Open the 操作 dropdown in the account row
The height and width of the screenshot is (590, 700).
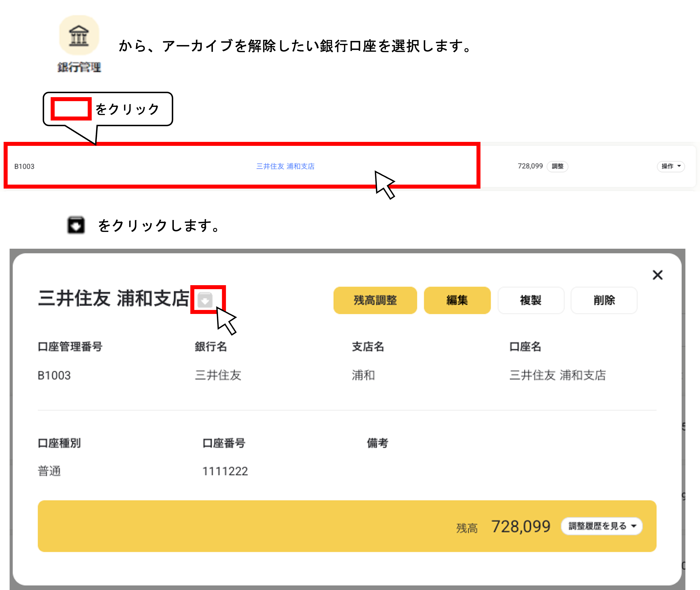[671, 166]
